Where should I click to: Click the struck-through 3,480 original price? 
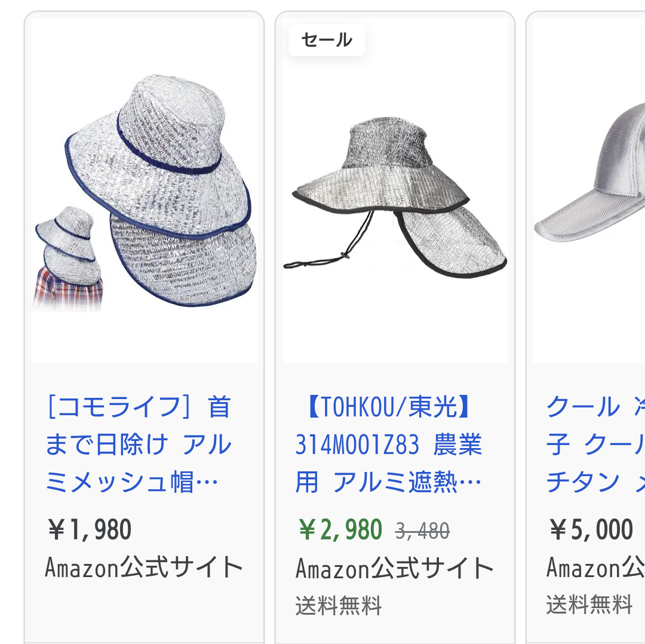(422, 531)
